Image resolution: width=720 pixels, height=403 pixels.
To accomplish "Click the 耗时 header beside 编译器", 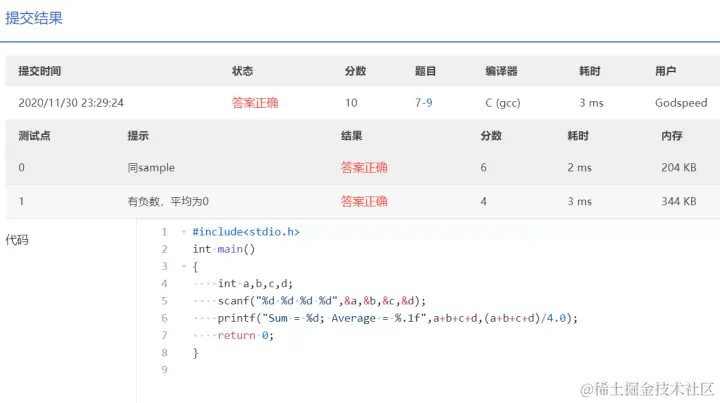I will coord(590,71).
